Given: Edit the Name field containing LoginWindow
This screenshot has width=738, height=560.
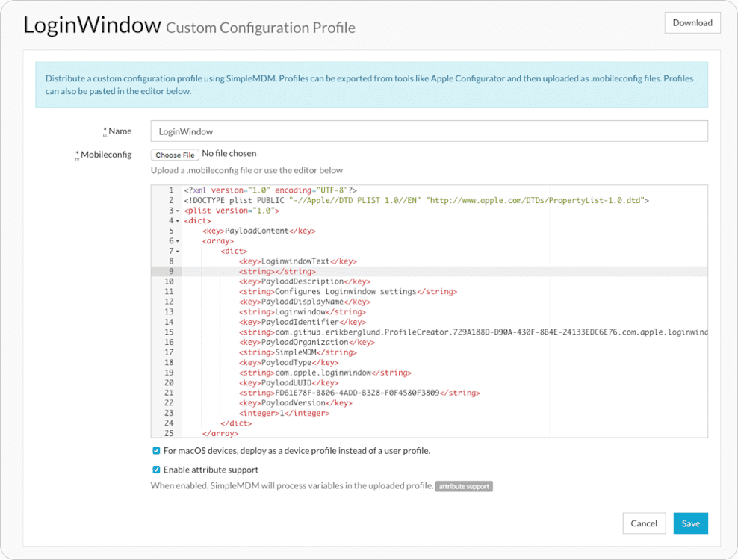Looking at the screenshot, I should (429, 131).
